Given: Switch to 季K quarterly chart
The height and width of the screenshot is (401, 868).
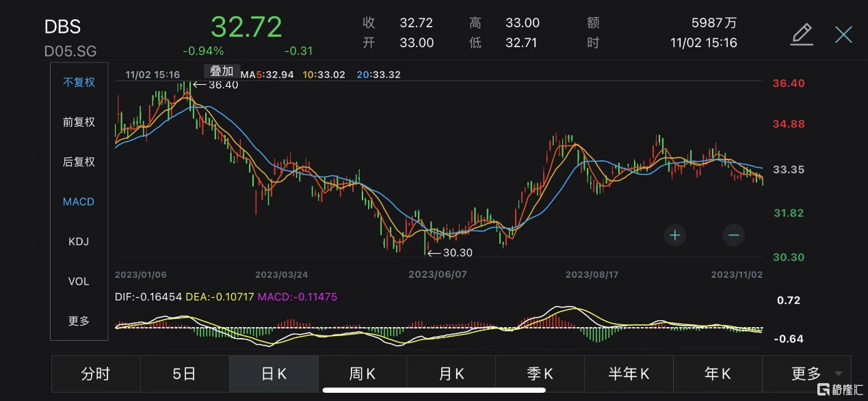Looking at the screenshot, I should [x=540, y=374].
